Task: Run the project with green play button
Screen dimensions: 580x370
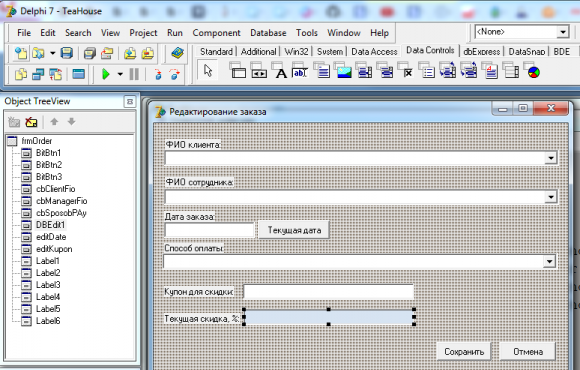Action: tap(106, 74)
